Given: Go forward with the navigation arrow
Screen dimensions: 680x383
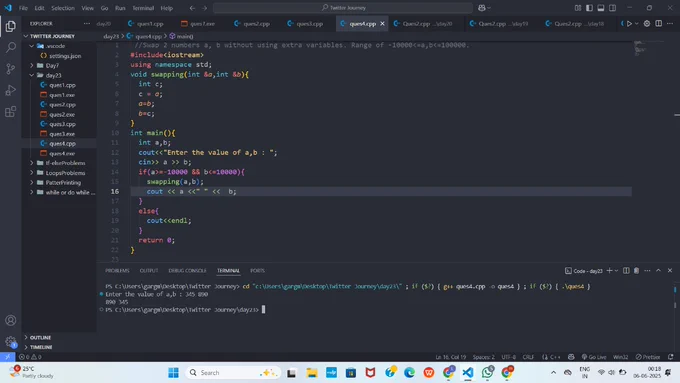Looking at the screenshot, I should click(x=204, y=8).
